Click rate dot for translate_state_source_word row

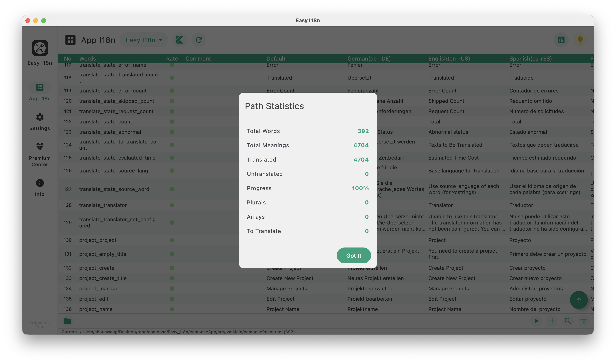click(172, 189)
